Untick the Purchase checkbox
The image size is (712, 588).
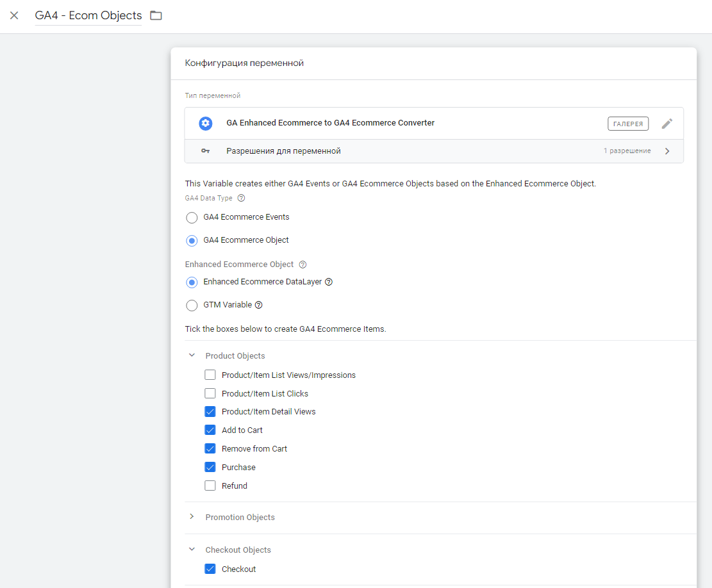point(210,467)
